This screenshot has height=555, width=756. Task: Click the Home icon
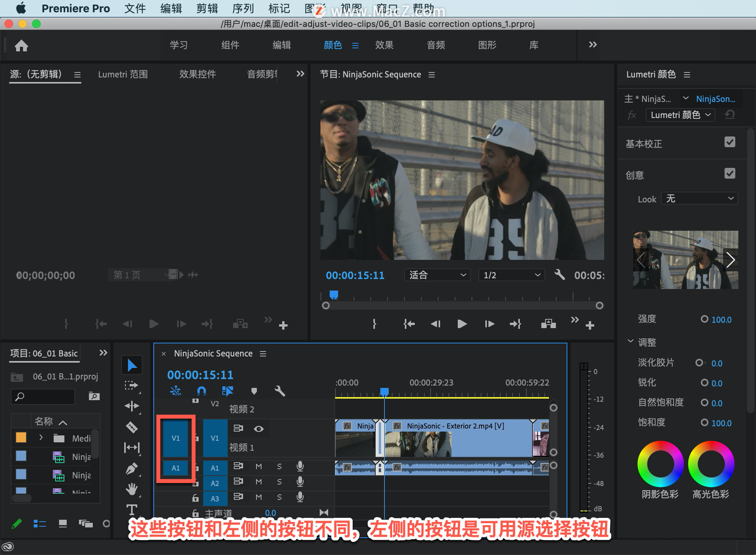[x=21, y=46]
